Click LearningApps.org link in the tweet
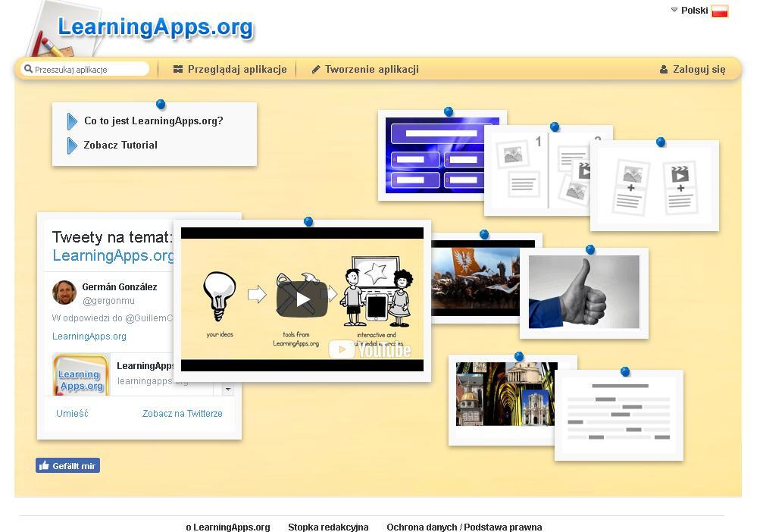Screen dimensions: 763x532 tap(89, 336)
